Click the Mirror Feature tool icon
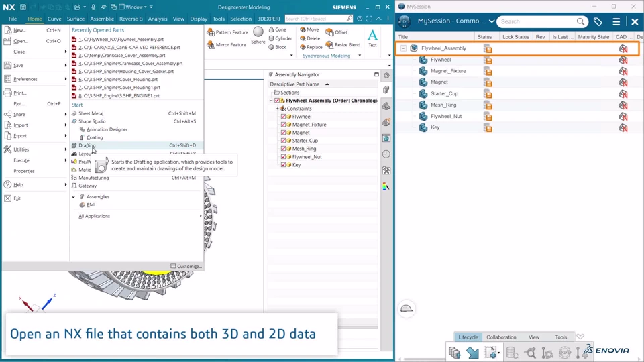The width and height of the screenshot is (644, 362). click(x=211, y=44)
